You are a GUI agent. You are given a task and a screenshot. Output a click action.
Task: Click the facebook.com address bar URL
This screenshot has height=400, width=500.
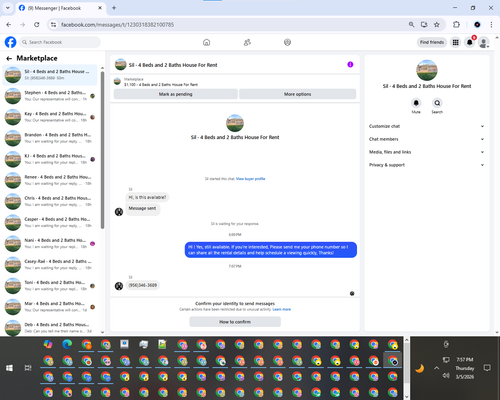coord(117,25)
